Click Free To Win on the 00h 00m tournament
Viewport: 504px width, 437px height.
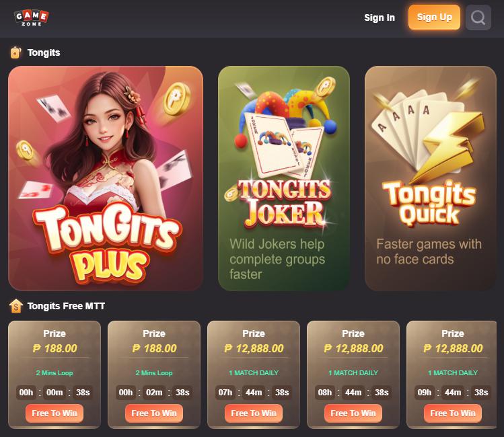(55, 413)
